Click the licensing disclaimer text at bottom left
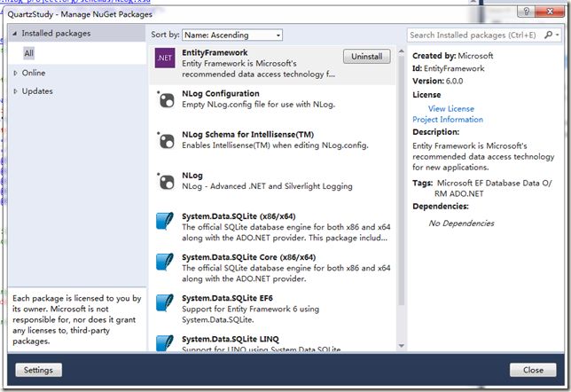Screen dimensions: 571x392 (x=76, y=319)
